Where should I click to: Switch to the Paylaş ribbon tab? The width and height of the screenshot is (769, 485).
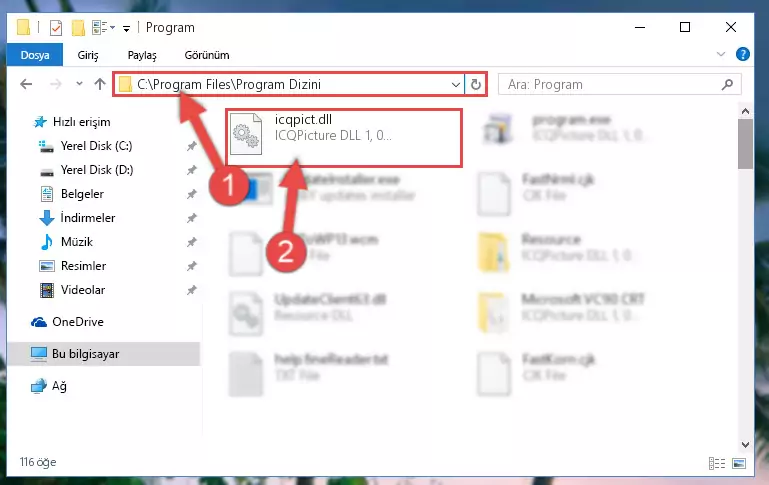click(142, 55)
